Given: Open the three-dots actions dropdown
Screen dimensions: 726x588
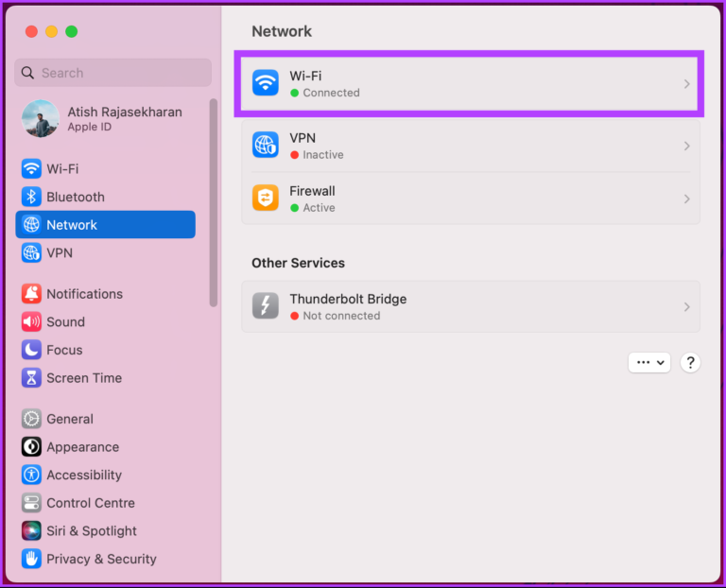Looking at the screenshot, I should [x=649, y=362].
